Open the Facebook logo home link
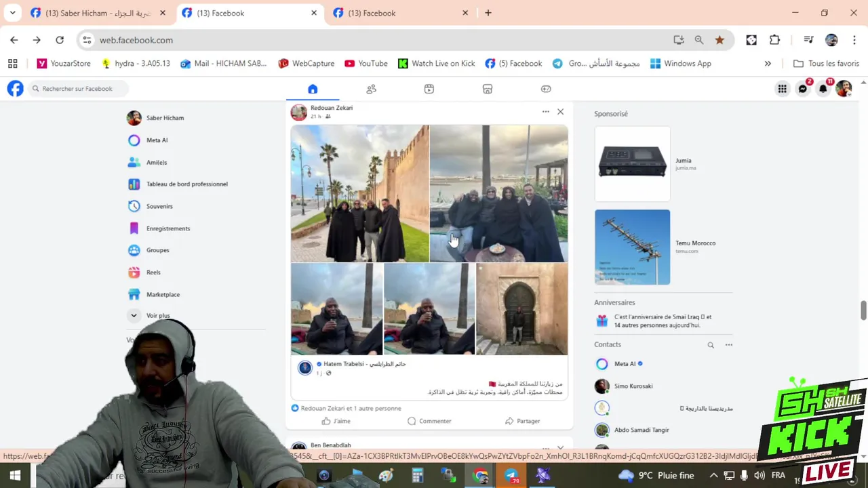 pos(15,89)
